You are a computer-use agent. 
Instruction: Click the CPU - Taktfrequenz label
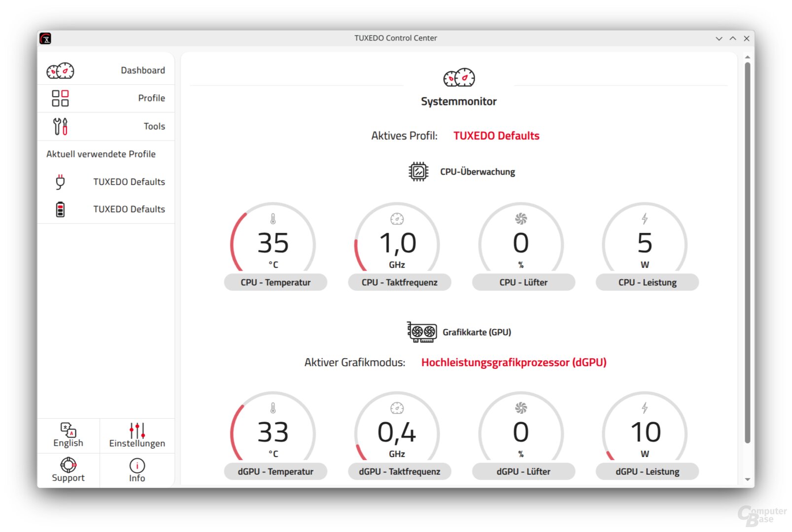pos(400,282)
